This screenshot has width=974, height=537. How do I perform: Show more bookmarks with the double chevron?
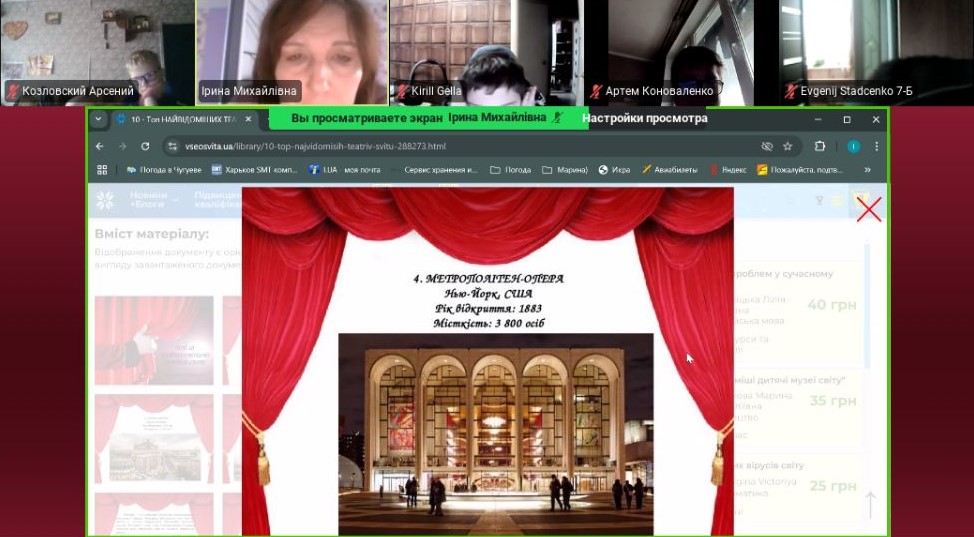pos(867,170)
